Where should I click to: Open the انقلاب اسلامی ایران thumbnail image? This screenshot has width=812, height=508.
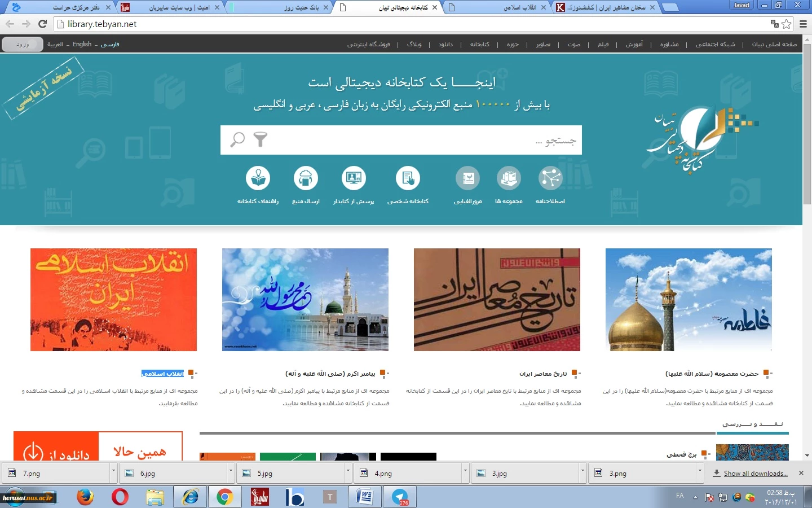pos(113,300)
